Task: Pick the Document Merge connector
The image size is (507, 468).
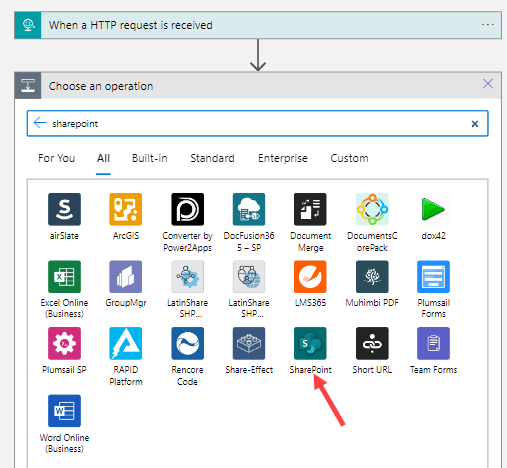Action: click(x=310, y=209)
